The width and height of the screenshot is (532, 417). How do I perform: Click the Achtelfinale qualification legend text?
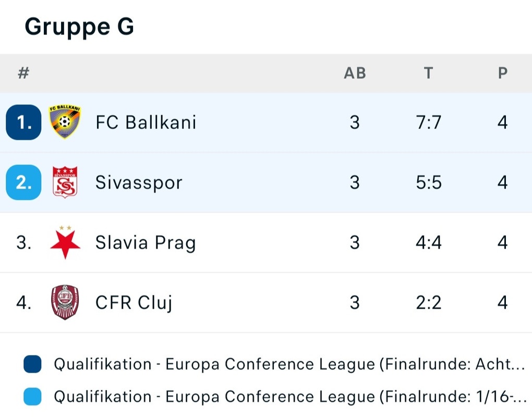coord(289,364)
